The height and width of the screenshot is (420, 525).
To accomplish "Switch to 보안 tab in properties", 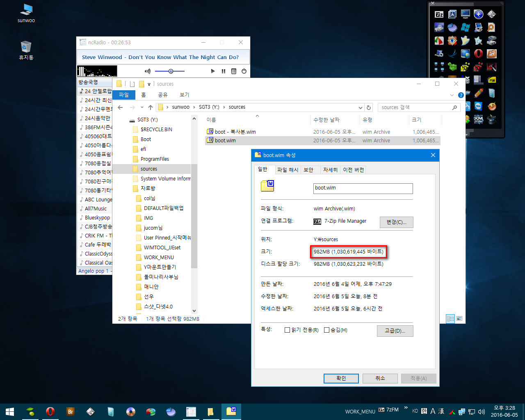I will coord(308,170).
